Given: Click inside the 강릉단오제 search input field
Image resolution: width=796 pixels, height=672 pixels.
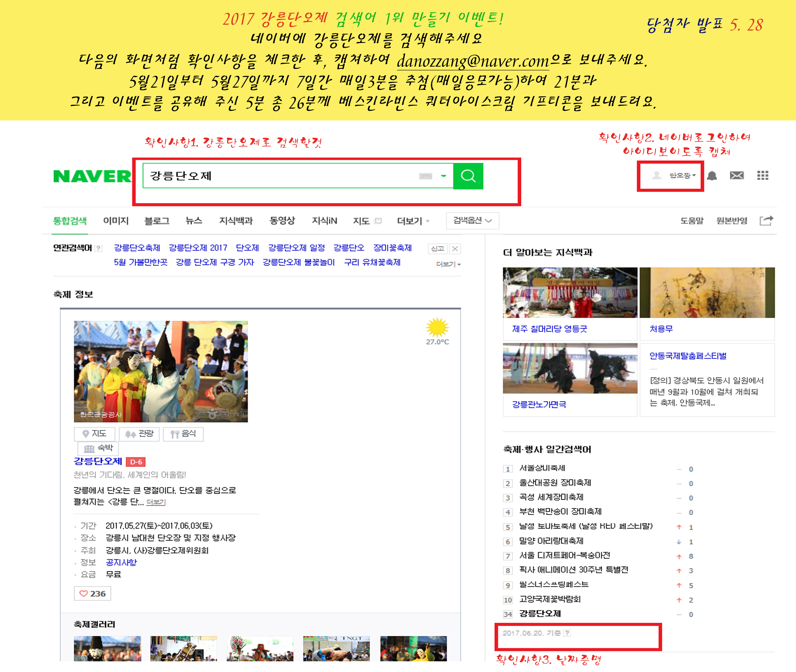Looking at the screenshot, I should click(x=267, y=176).
